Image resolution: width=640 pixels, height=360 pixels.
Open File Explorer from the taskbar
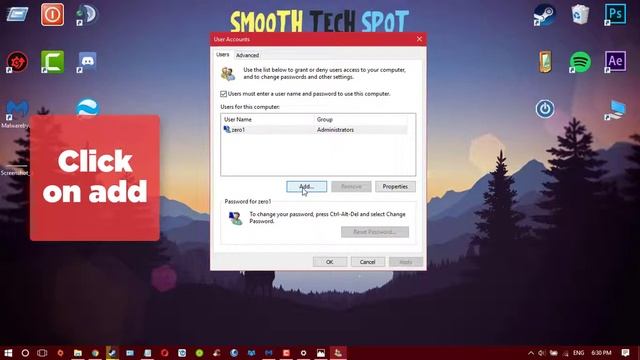(78, 353)
